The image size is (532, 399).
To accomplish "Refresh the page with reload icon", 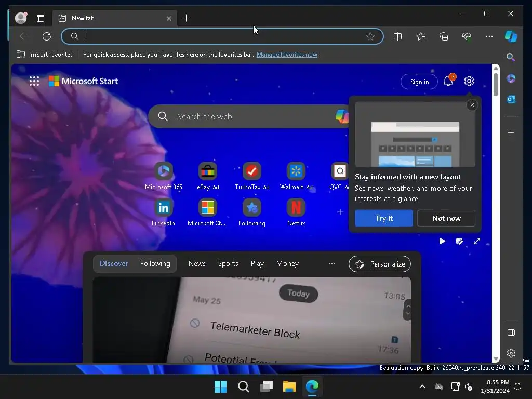I will (x=47, y=36).
